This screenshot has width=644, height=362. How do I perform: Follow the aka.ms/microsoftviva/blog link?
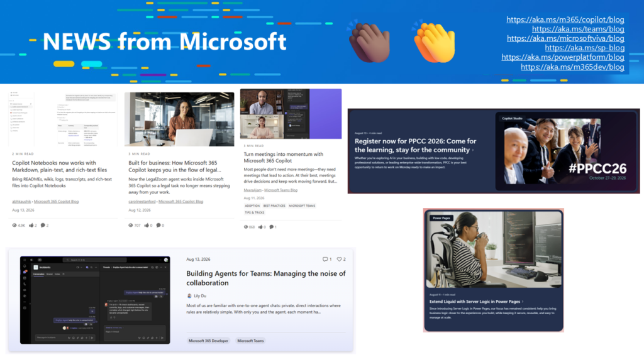point(565,38)
